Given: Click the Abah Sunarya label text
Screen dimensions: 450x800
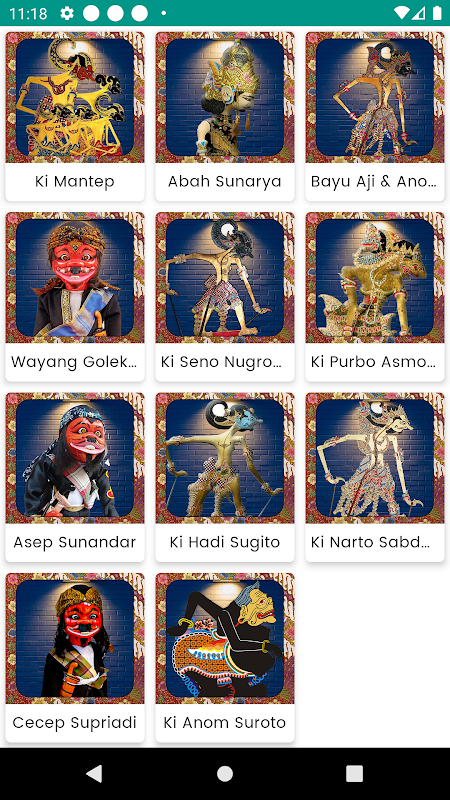Looking at the screenshot, I should 225,182.
